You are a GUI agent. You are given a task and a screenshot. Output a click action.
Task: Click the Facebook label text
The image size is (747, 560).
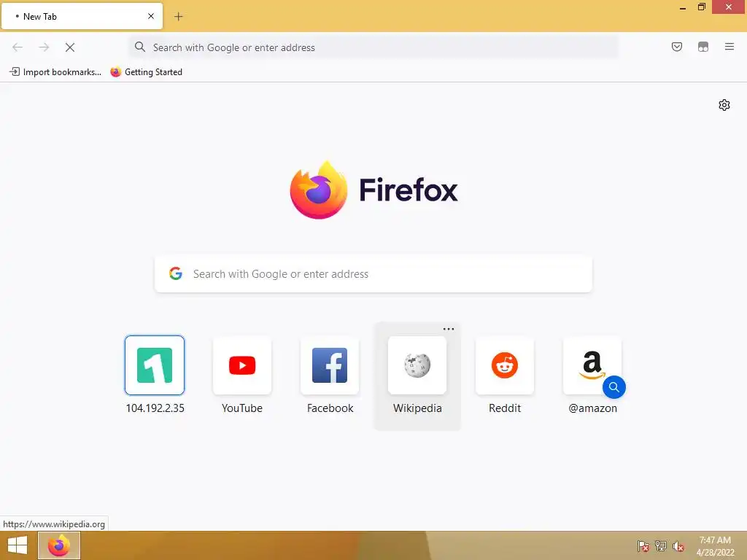click(x=330, y=408)
